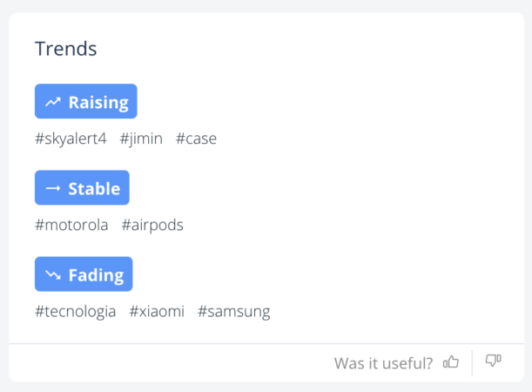Select the Stable trends button

[x=82, y=188]
